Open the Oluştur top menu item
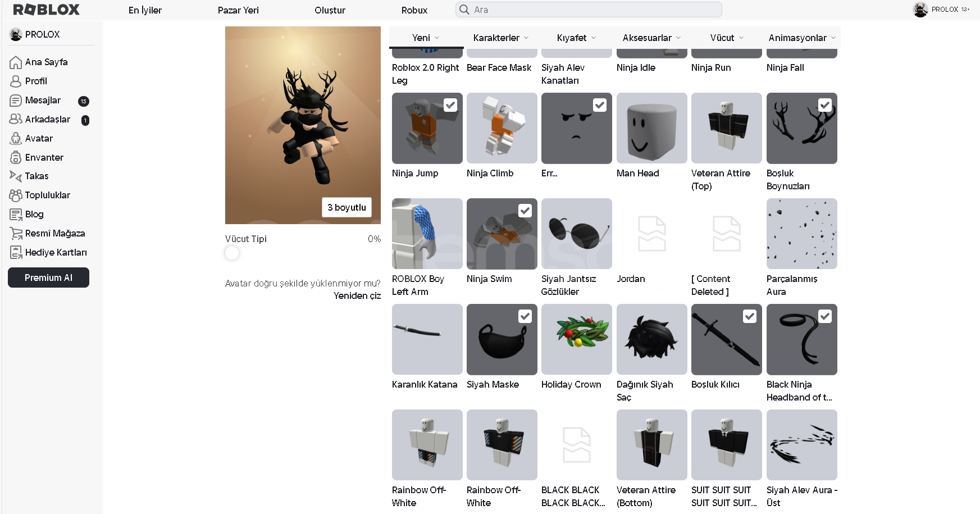The height and width of the screenshot is (514, 980). pyautogui.click(x=330, y=10)
